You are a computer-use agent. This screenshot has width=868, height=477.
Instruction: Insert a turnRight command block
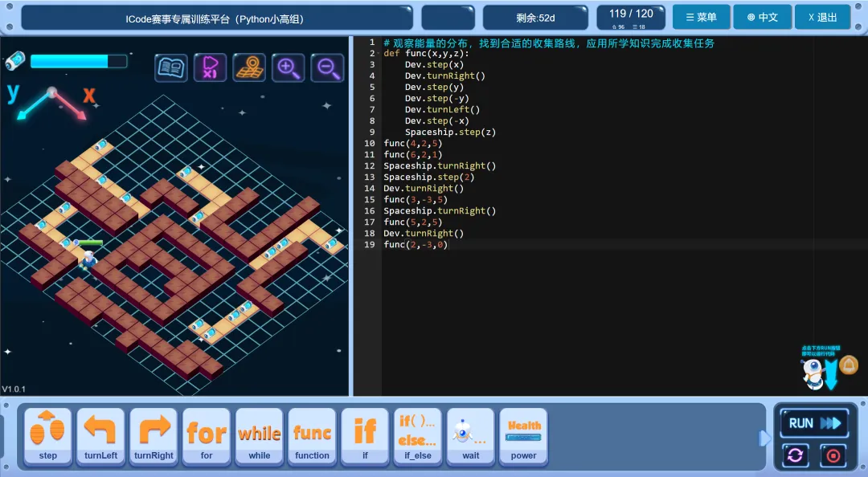[154, 436]
